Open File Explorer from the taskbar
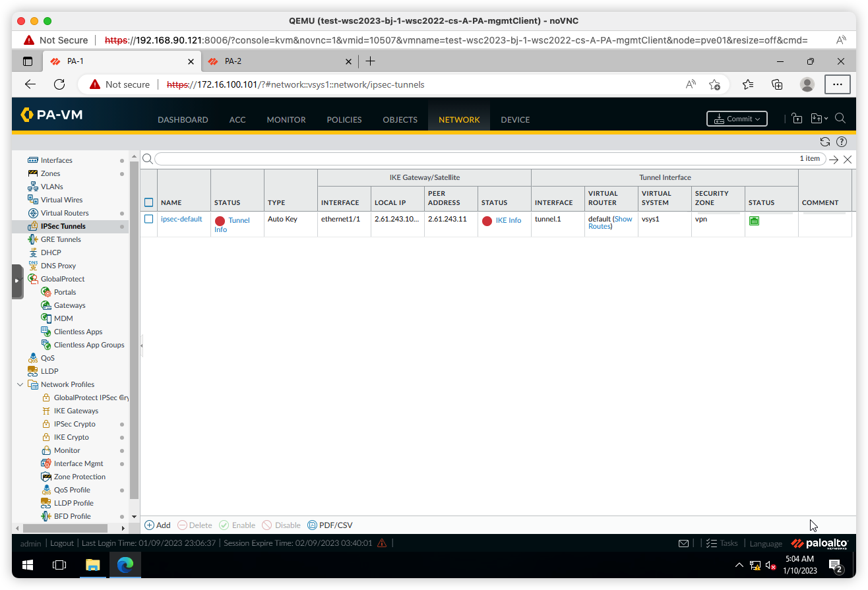Image resolution: width=868 pixels, height=590 pixels. click(x=92, y=565)
